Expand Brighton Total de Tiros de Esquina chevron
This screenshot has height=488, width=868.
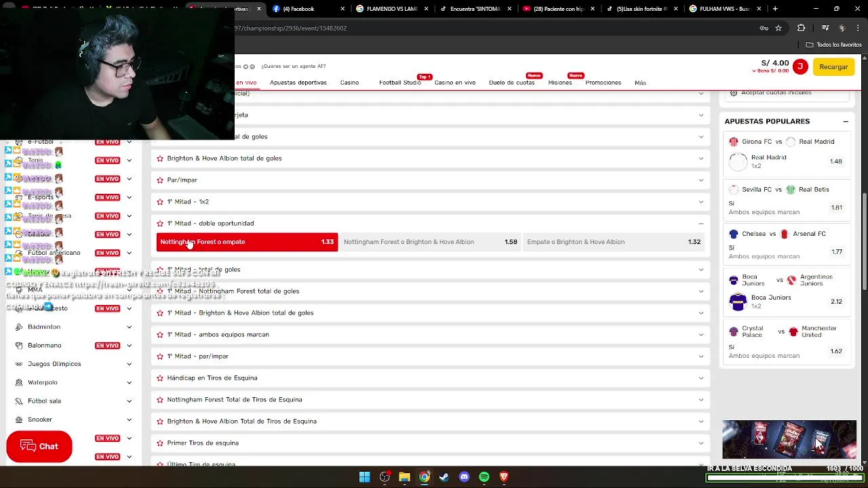click(x=701, y=422)
